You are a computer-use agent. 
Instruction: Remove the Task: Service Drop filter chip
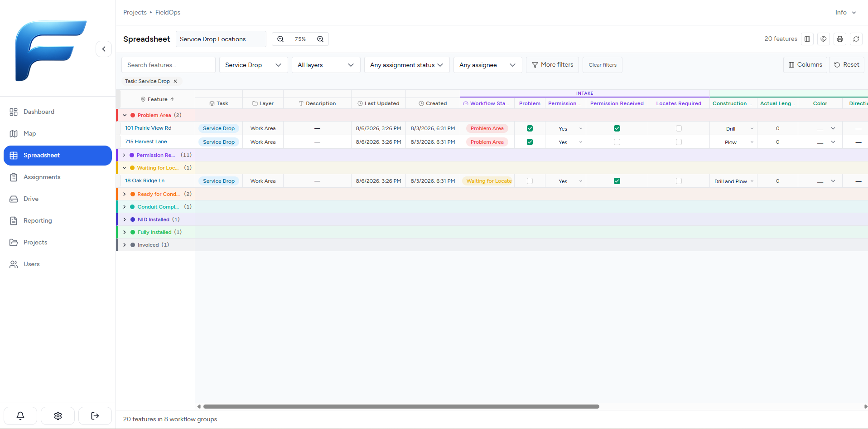(x=175, y=81)
